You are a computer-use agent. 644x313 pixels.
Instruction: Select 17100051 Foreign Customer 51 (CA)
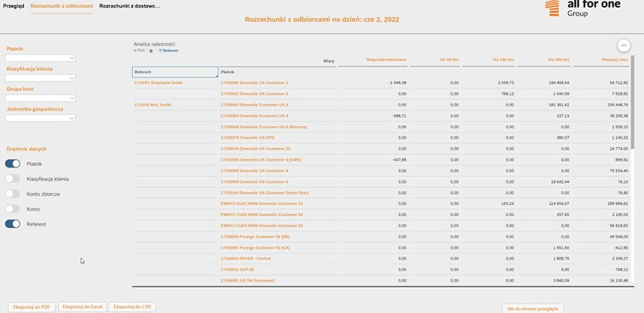(255, 248)
